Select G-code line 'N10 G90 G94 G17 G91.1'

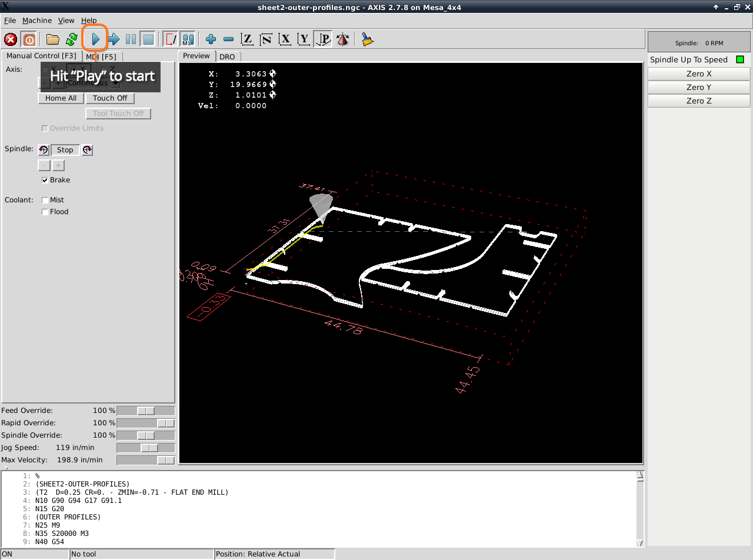(78, 501)
